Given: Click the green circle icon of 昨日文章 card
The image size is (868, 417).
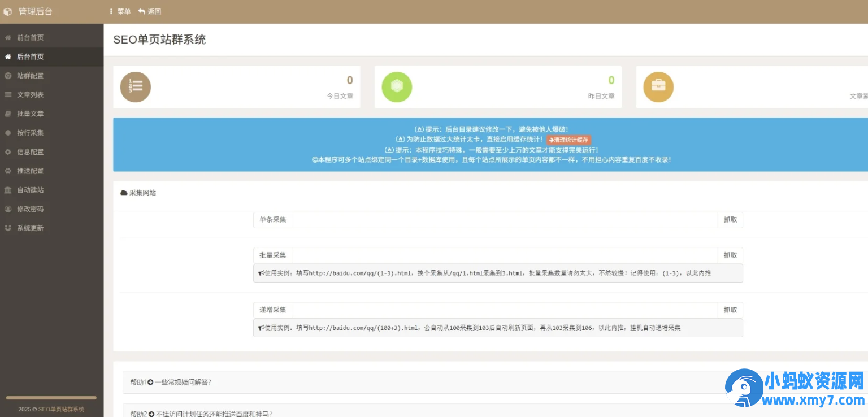Looking at the screenshot, I should pos(397,87).
